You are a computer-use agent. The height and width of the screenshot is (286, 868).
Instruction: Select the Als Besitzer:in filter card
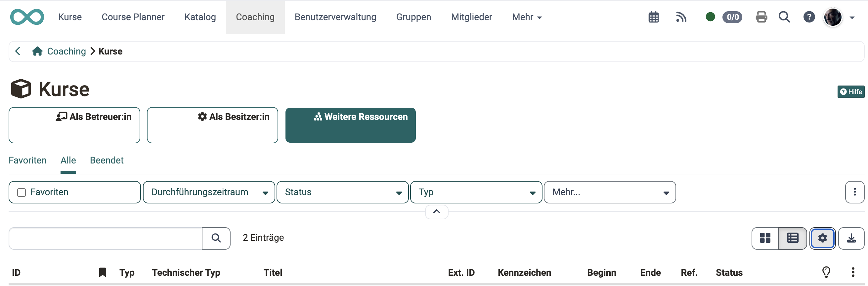tap(212, 125)
